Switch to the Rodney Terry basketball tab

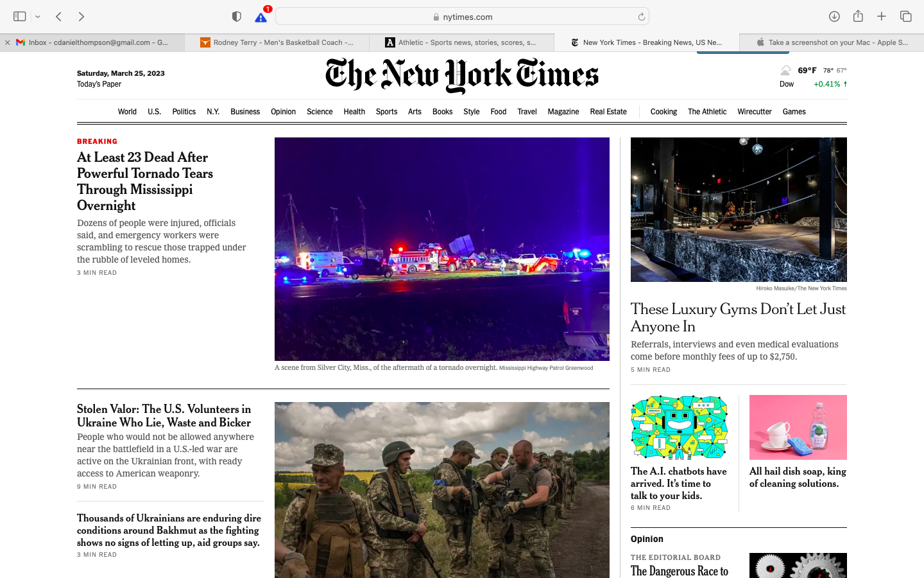pos(277,42)
